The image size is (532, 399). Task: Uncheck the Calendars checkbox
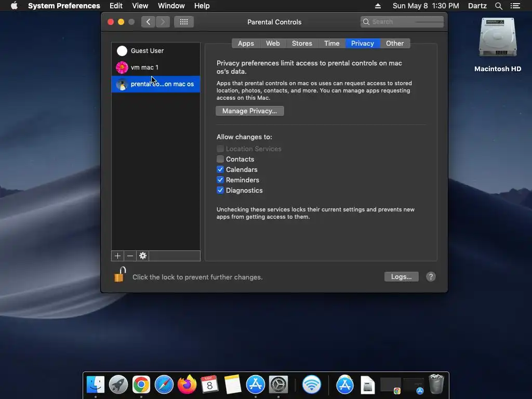pos(220,169)
